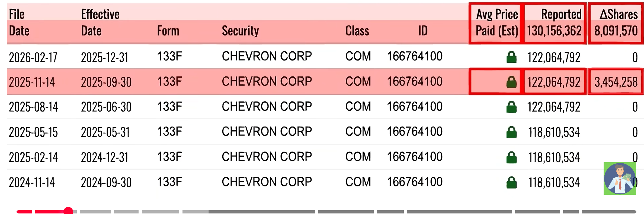Click the Security column header
644x214 pixels.
(x=240, y=31)
